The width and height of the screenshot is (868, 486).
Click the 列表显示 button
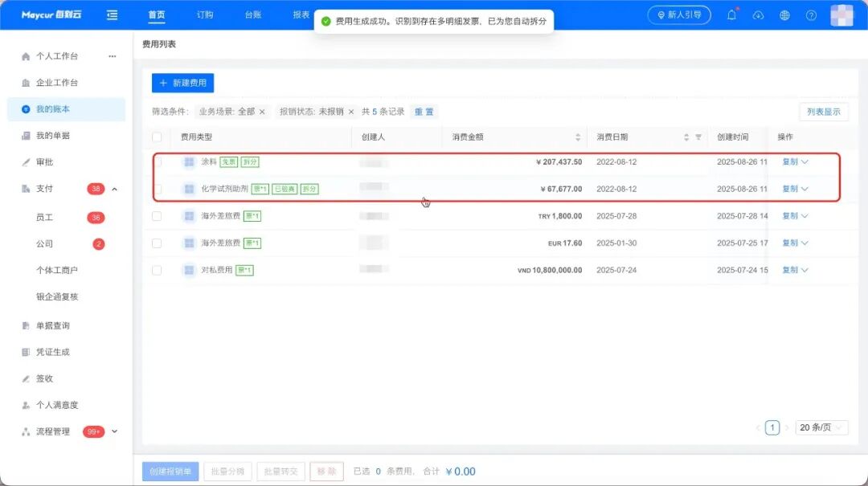[823, 112]
